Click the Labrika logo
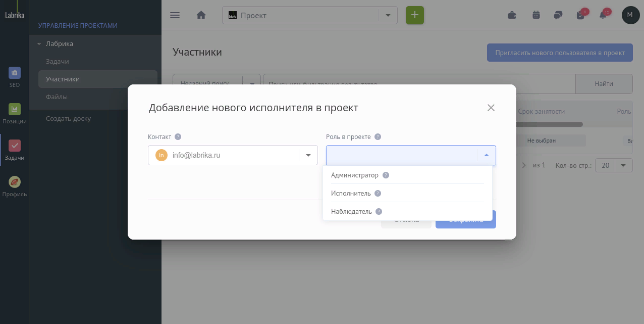644x324 pixels. point(14,15)
